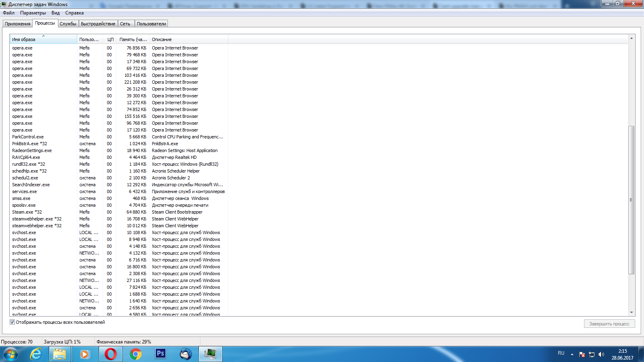Open the Windows Start menu orb
The image size is (644, 362).
point(11,354)
